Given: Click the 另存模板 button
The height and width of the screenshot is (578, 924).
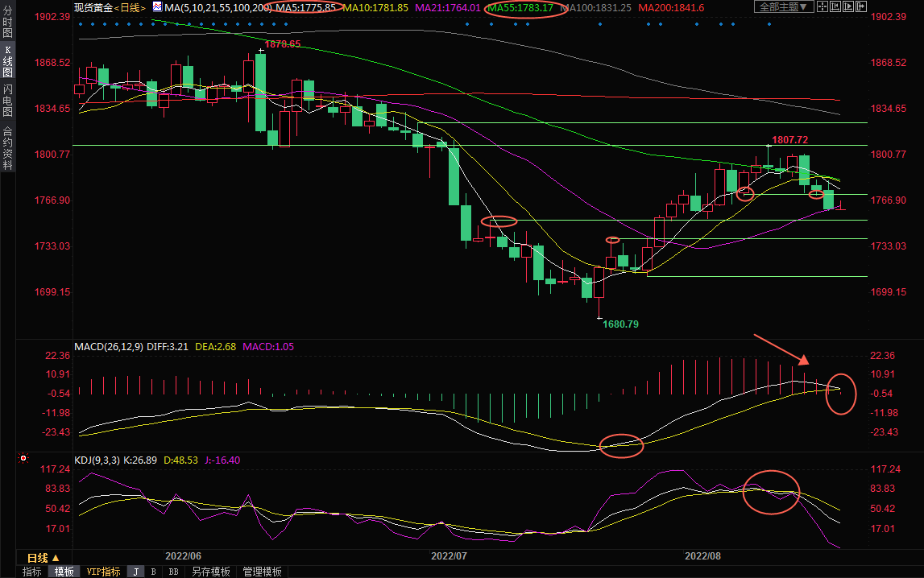Looking at the screenshot, I should (x=211, y=572).
